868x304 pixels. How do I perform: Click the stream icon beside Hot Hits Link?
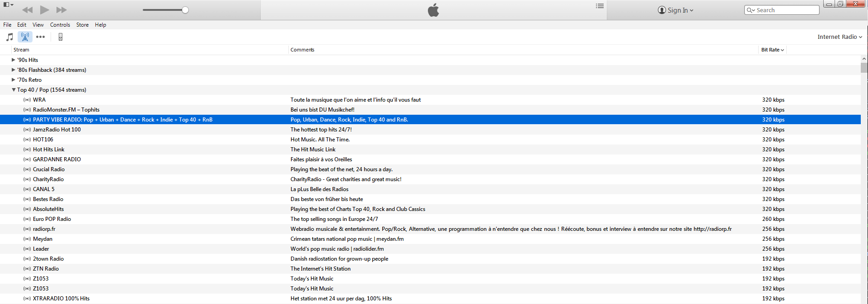coord(27,150)
